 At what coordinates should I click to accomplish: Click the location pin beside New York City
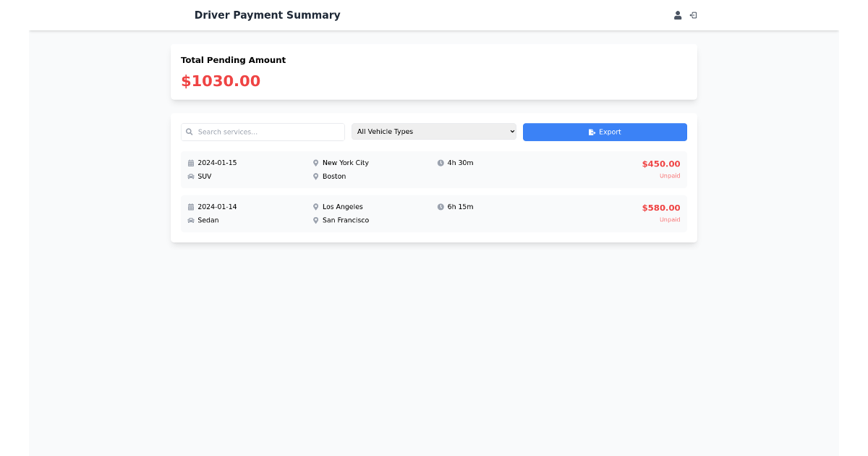point(315,162)
